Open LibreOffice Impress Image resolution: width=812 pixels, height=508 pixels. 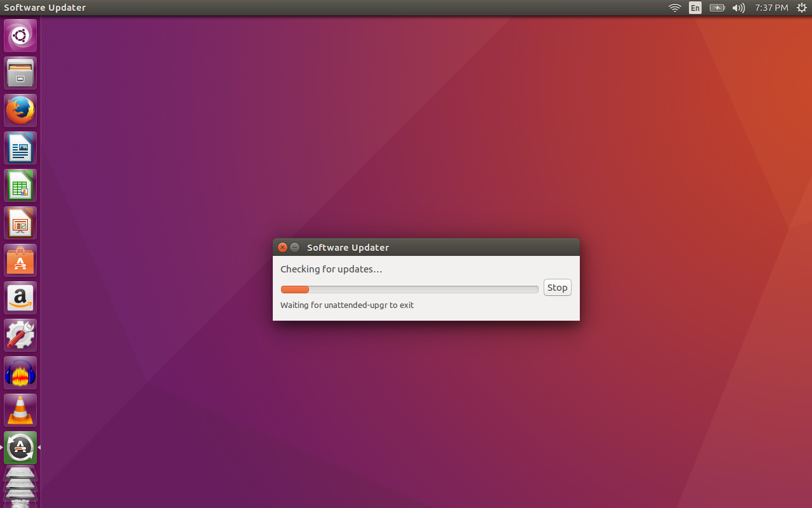20,222
